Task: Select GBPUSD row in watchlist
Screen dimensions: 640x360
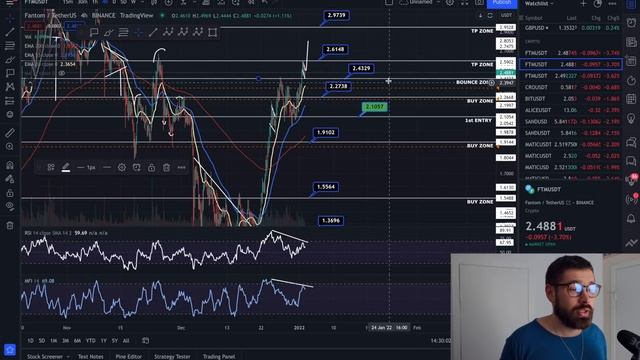Action: click(x=571, y=28)
